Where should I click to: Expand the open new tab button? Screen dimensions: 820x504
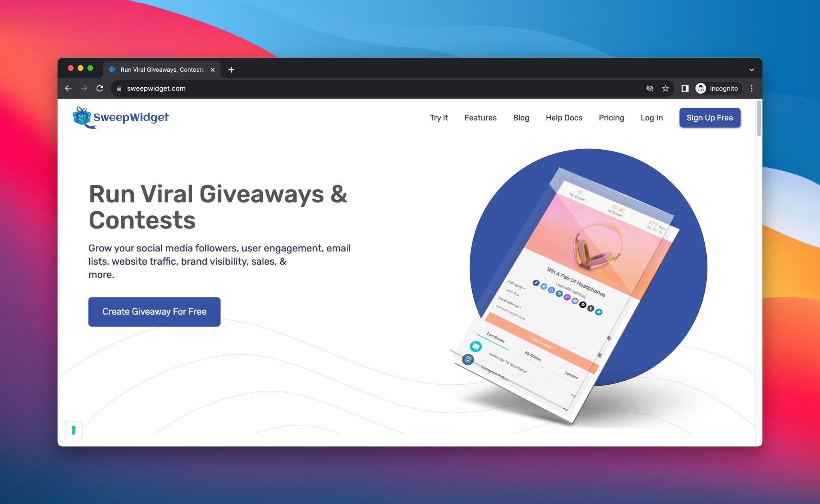tap(231, 69)
